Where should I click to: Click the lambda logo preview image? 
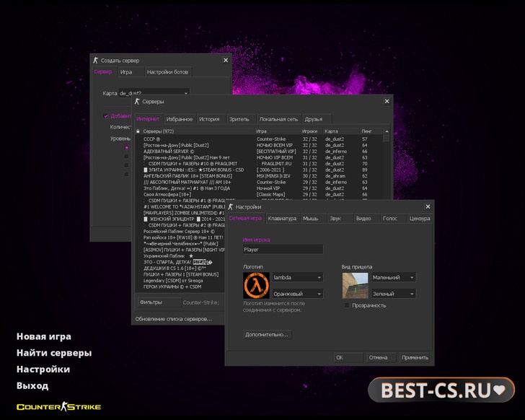256,285
